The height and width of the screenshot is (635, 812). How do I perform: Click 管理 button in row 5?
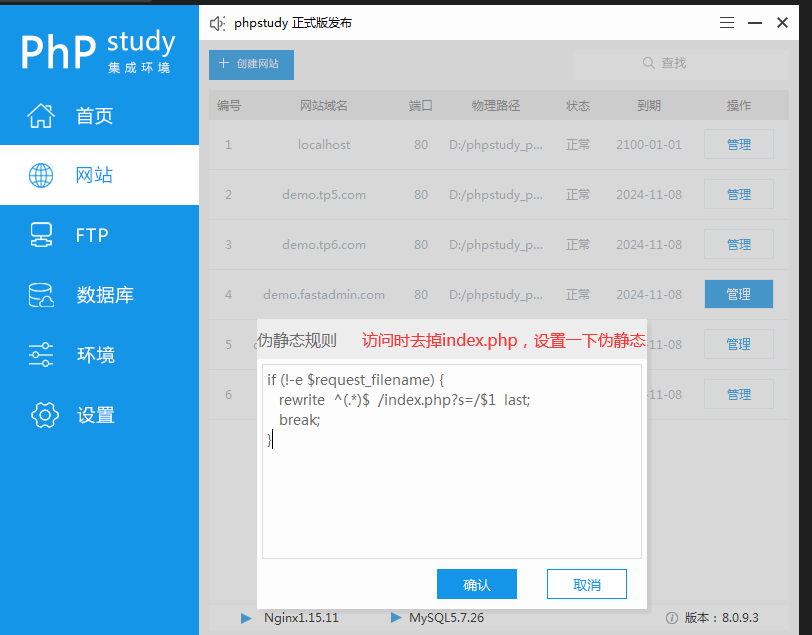pyautogui.click(x=738, y=344)
